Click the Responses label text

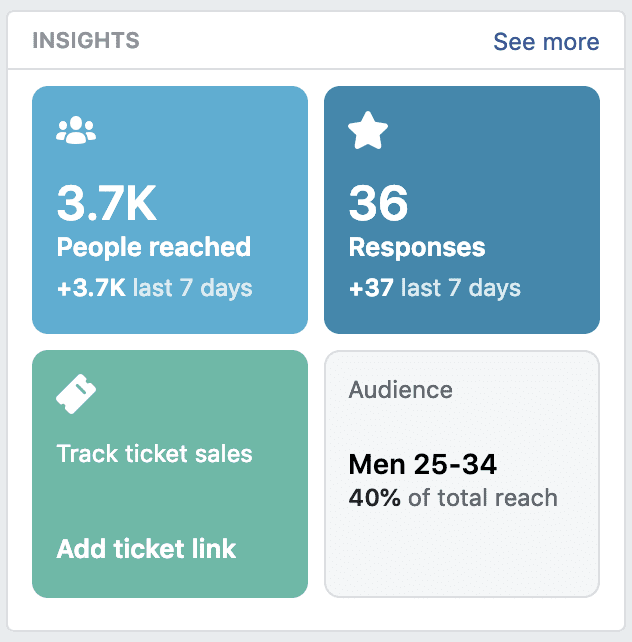tap(416, 247)
